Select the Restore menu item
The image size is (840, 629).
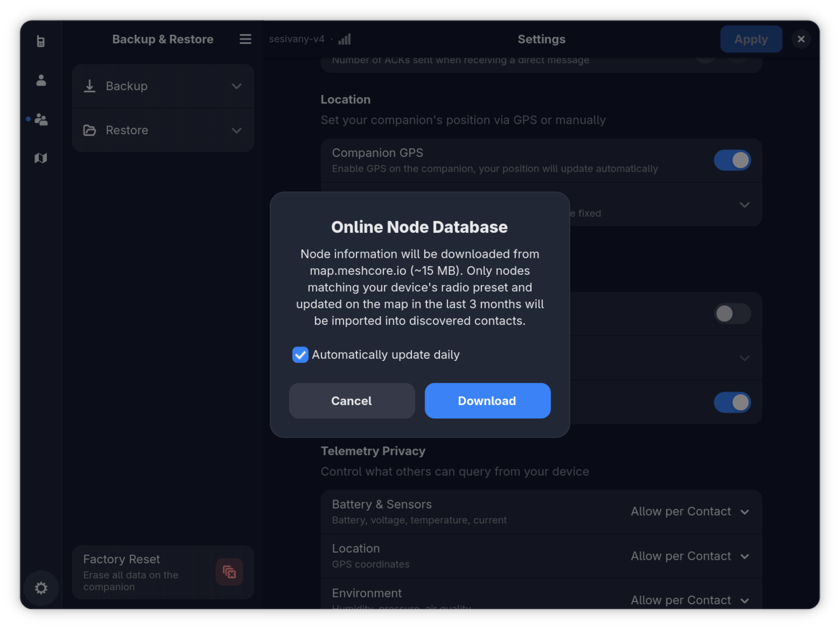[163, 130]
